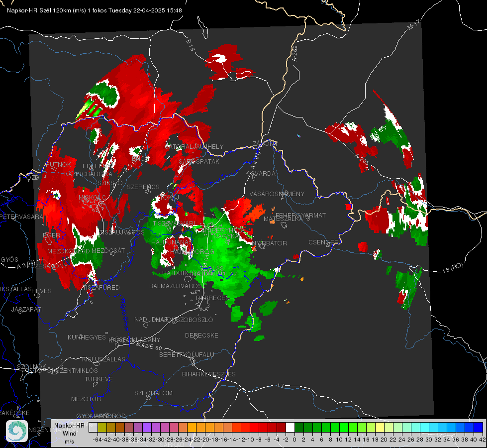
Task: Click the title text Napkor-HR Szél 120km
Action: pyautogui.click(x=39, y=10)
